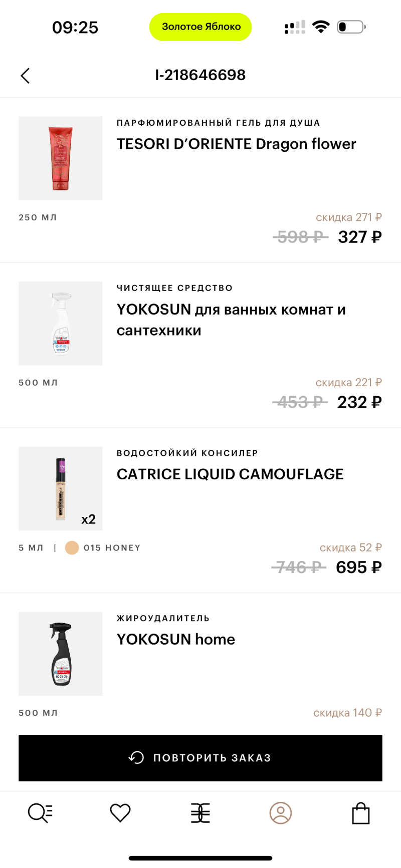This screenshot has width=401, height=868.
Task: Open the Yokosun bathroom cleaner thumbnail
Action: pos(61,324)
